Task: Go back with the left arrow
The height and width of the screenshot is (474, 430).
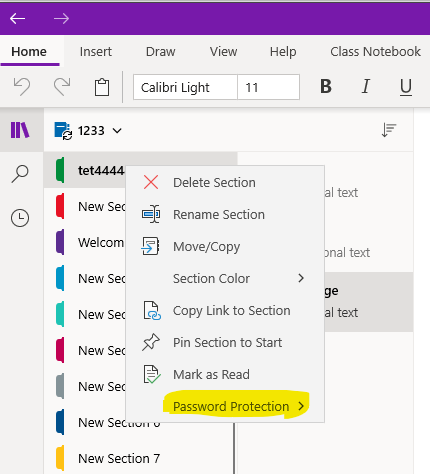Action: (x=17, y=18)
